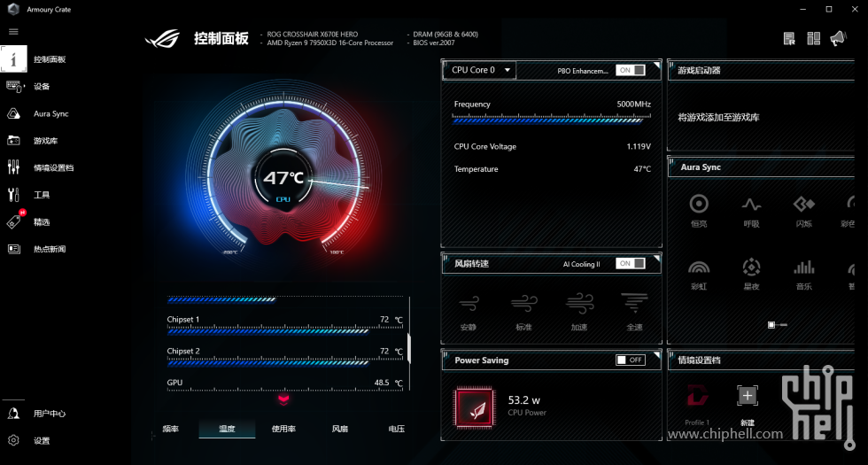The width and height of the screenshot is (868, 465).
Task: Click the Armoury Crate title bar icon
Action: 13,10
